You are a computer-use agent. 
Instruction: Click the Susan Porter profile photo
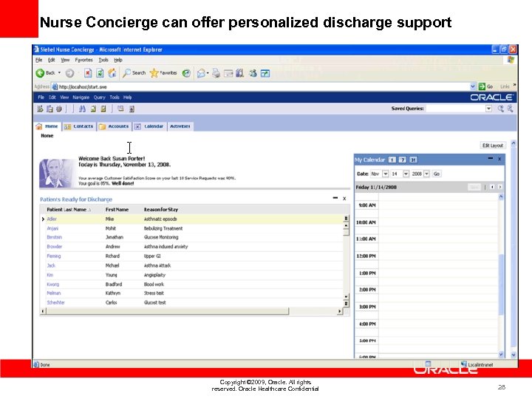[58, 174]
